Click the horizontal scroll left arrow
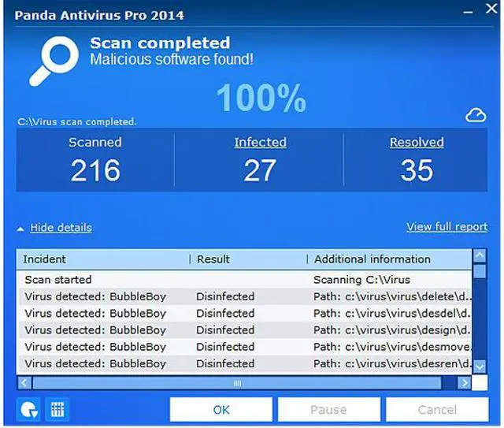The width and height of the screenshot is (504, 428). (x=24, y=383)
